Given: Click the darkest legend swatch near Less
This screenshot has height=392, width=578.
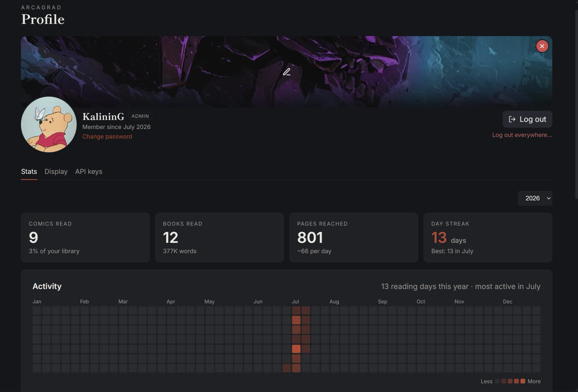Looking at the screenshot, I should click(x=497, y=381).
